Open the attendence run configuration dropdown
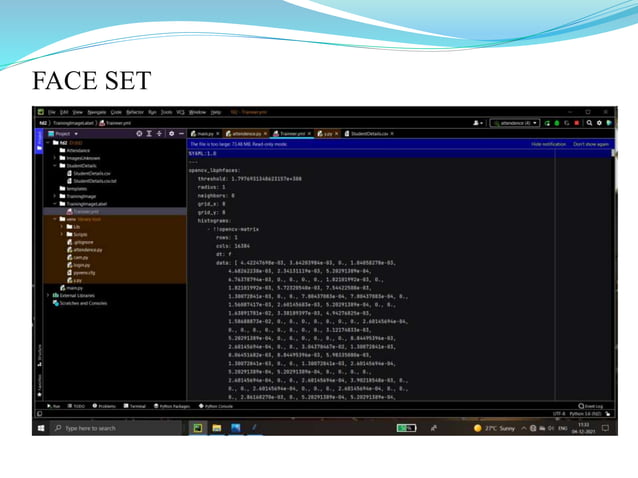 coord(515,123)
